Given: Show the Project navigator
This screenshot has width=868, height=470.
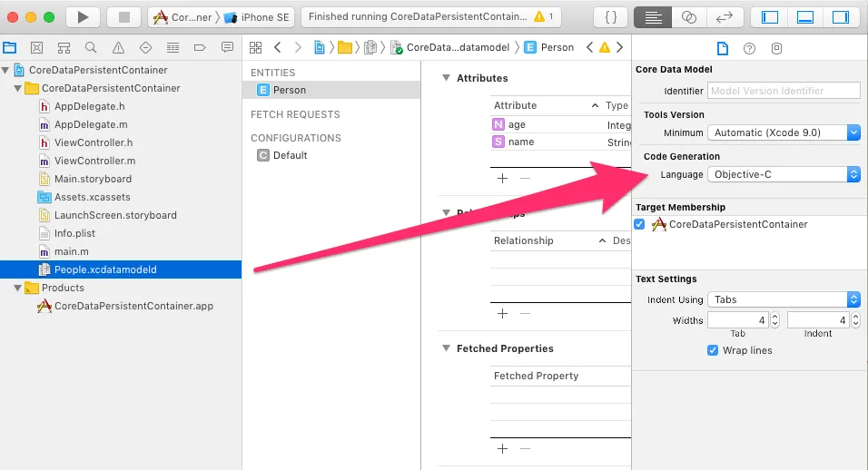Looking at the screenshot, I should click(x=9, y=47).
